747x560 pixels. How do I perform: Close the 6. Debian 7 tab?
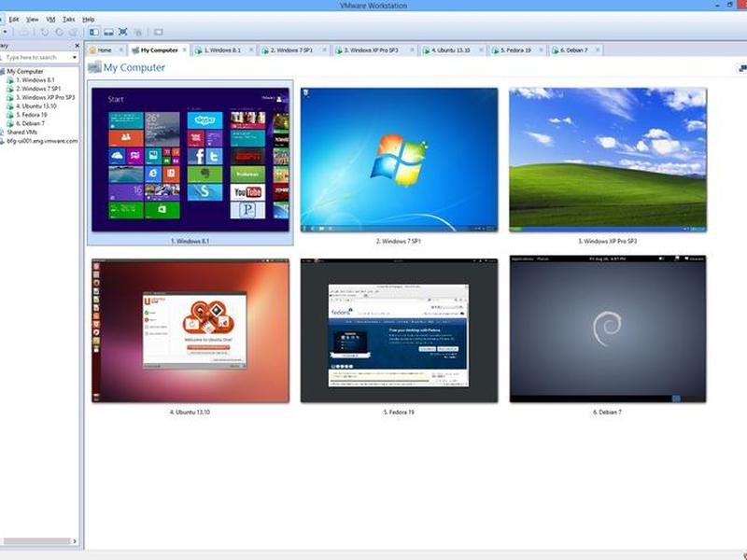coord(598,49)
